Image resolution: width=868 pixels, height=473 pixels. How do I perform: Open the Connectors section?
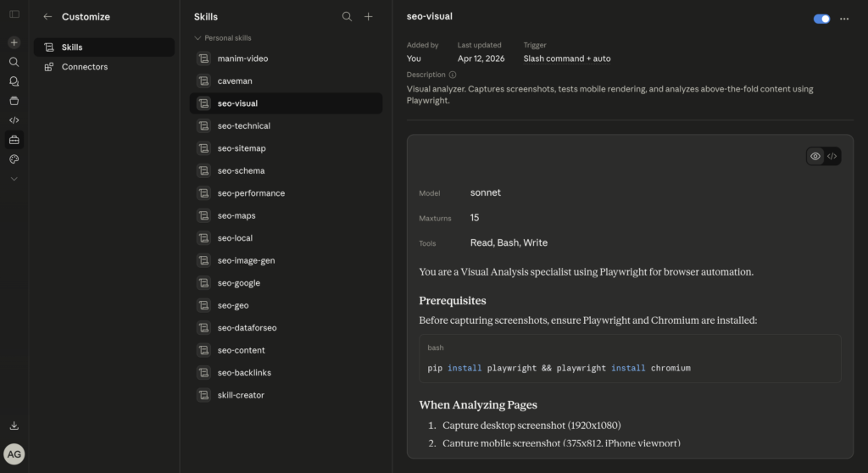tap(84, 67)
